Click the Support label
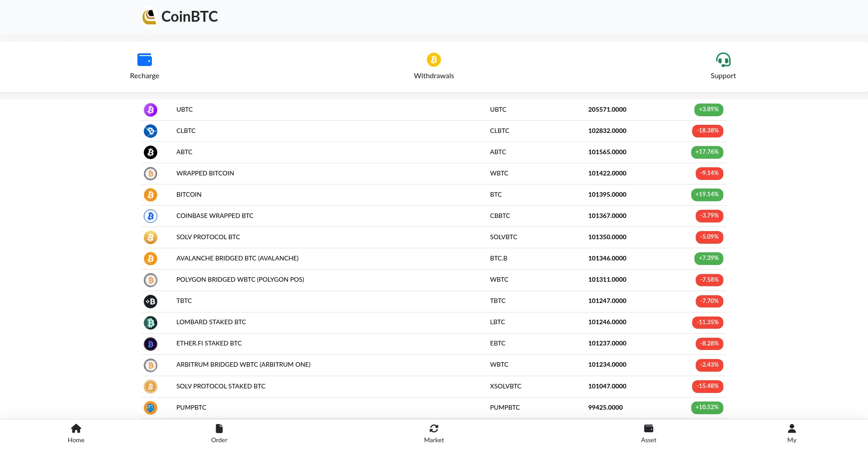 pyautogui.click(x=723, y=76)
